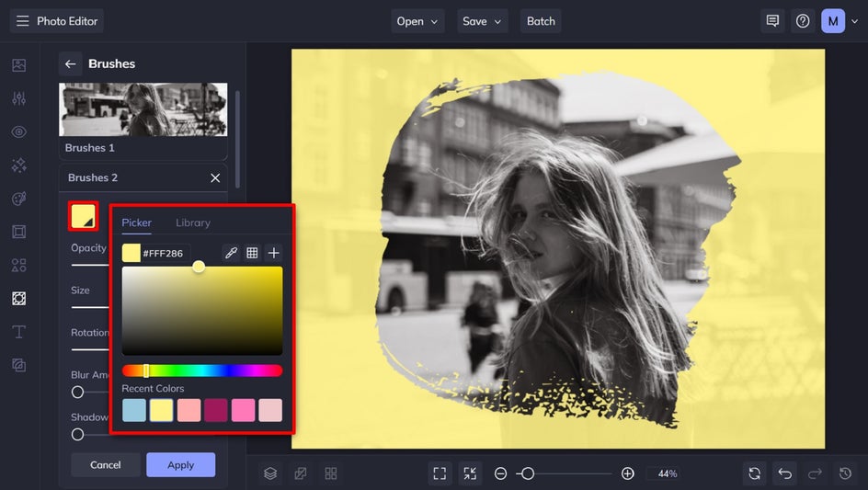The height and width of the screenshot is (490, 868).
Task: Open the Photo Editor hamburger menu
Action: click(x=23, y=21)
